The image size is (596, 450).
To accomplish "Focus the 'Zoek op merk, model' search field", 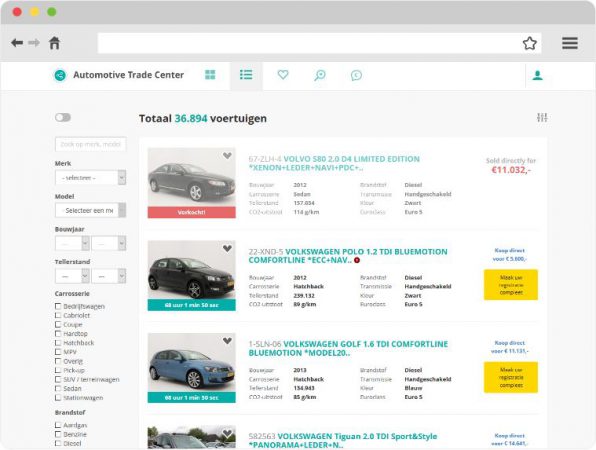I will [90, 144].
